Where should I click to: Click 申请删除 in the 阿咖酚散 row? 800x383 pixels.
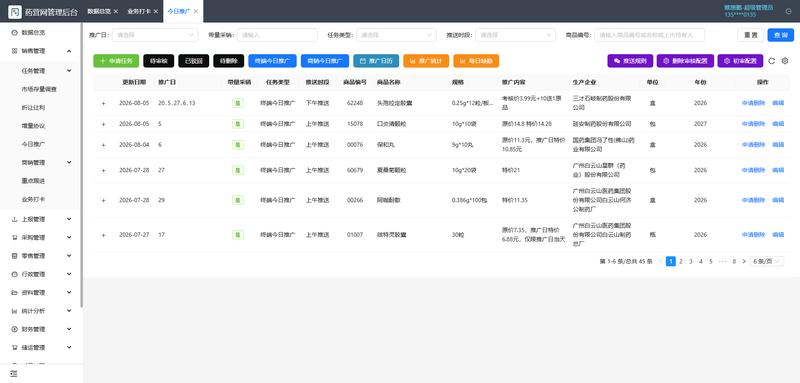(x=753, y=200)
